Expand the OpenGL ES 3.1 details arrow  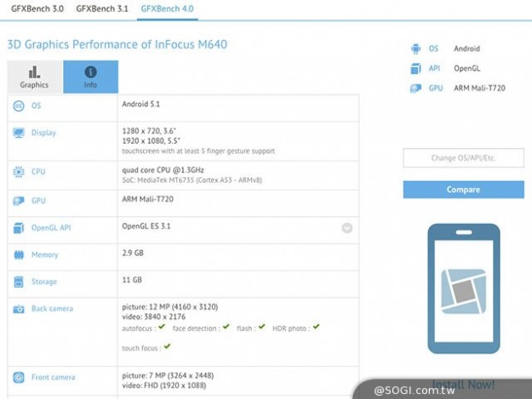pos(346,228)
